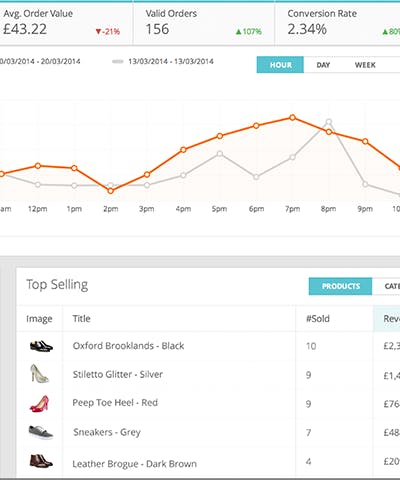Open Peep Toe Heel - Red product
The image size is (400, 480).
pos(115,403)
